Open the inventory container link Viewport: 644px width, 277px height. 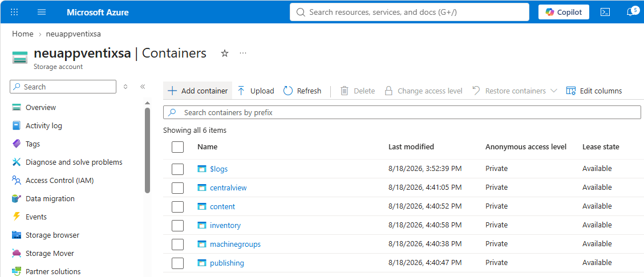pyautogui.click(x=225, y=225)
